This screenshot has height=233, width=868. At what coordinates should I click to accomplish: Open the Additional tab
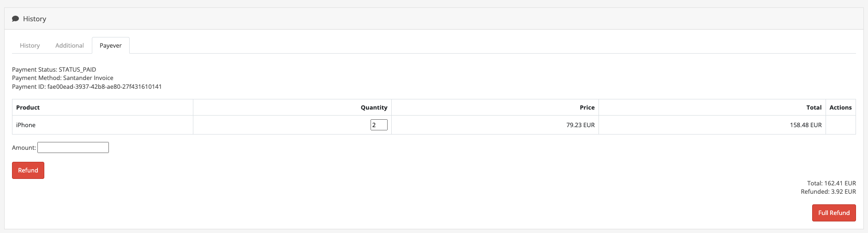pyautogui.click(x=70, y=45)
